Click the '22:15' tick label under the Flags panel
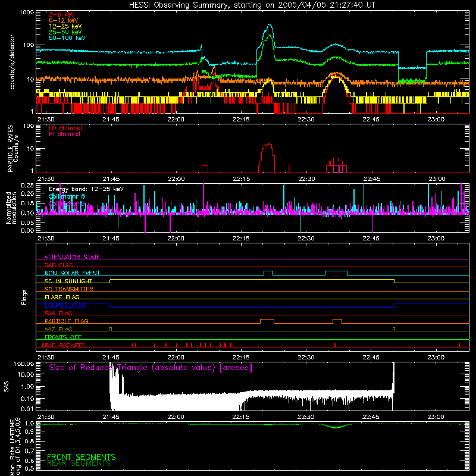Viewport: 476px width, 476px height. [241, 358]
